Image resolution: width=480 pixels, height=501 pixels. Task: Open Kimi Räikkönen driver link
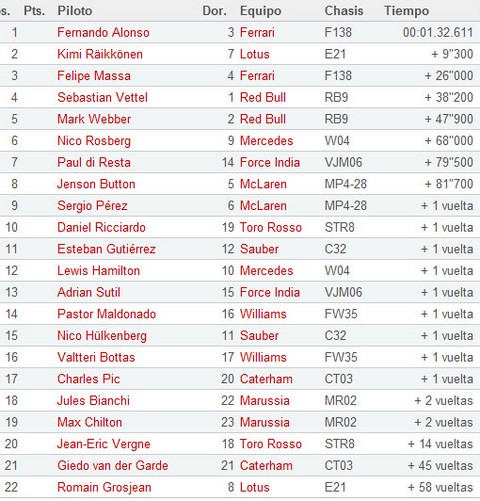[x=100, y=54]
